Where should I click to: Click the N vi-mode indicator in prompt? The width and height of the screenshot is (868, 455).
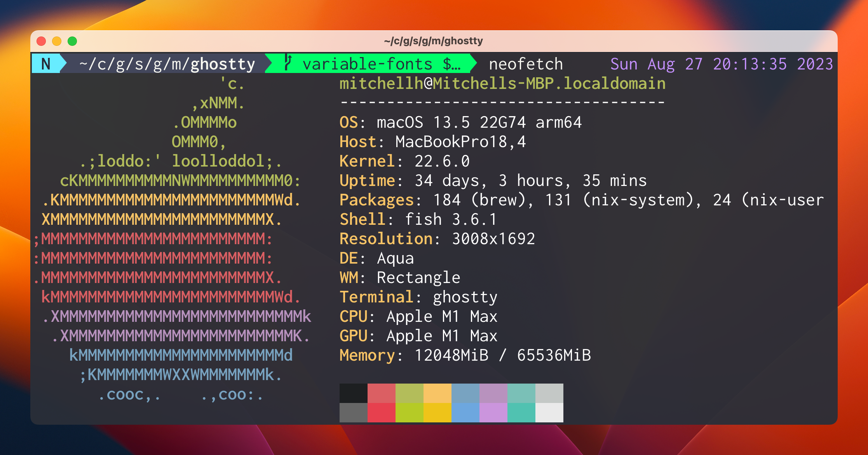click(x=46, y=64)
